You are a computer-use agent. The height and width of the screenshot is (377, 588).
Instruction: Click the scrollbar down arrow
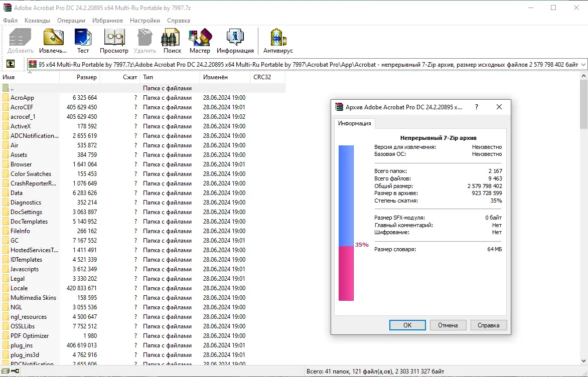click(583, 361)
